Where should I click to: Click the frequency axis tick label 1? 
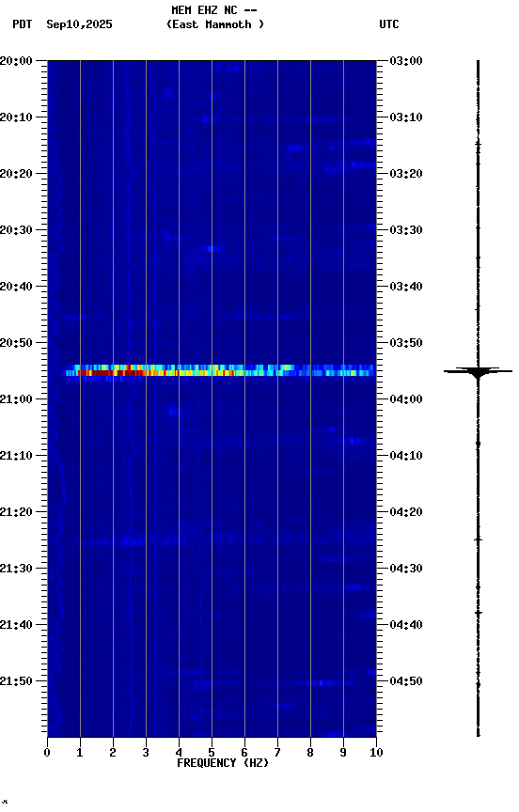pyautogui.click(x=80, y=753)
